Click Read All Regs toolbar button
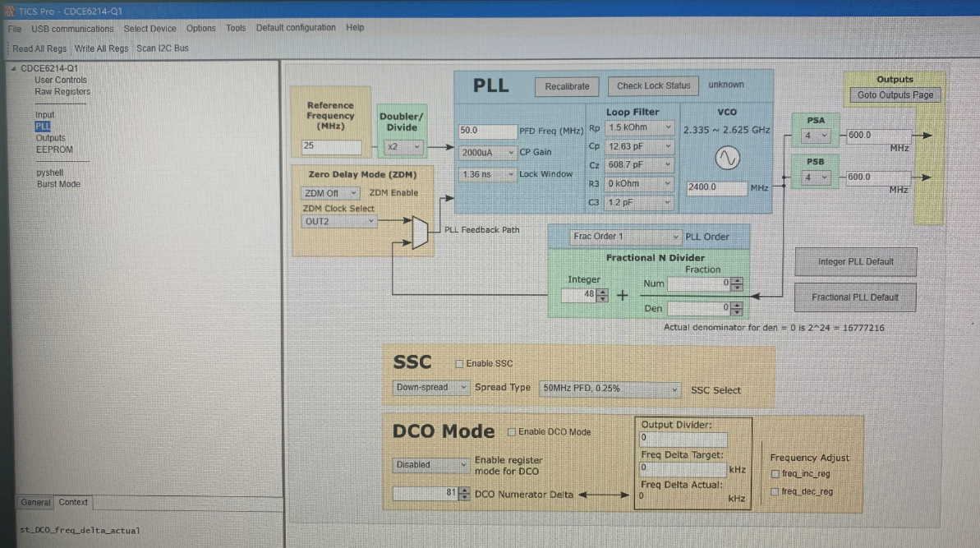The width and height of the screenshot is (980, 548). click(x=39, y=48)
